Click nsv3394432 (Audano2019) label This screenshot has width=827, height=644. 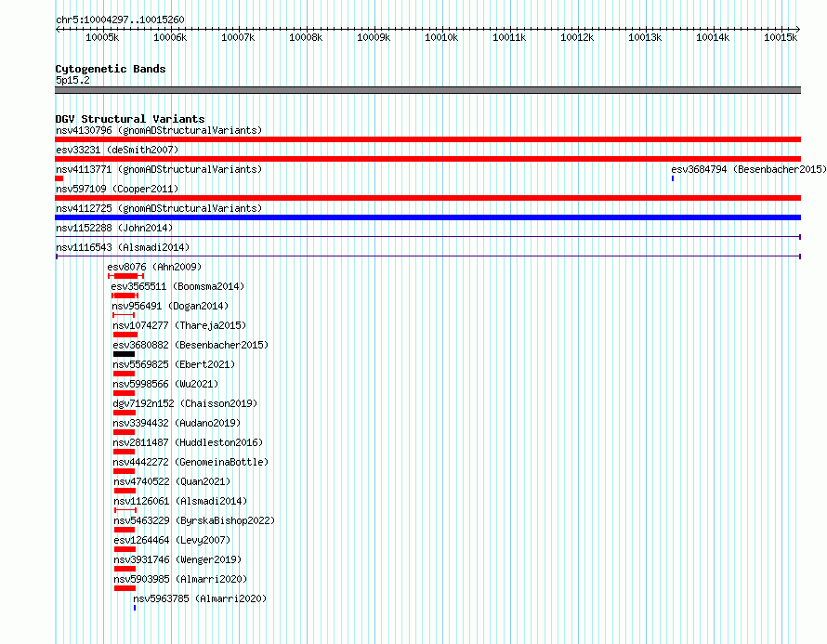click(x=177, y=423)
